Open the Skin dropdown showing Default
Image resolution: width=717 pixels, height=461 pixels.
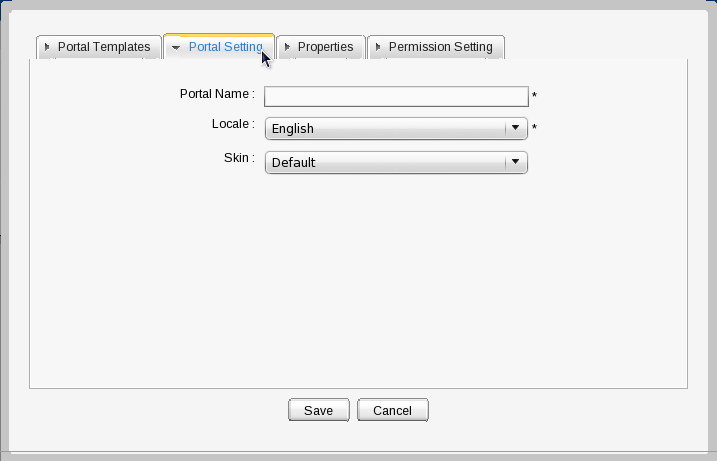[x=385, y=162]
